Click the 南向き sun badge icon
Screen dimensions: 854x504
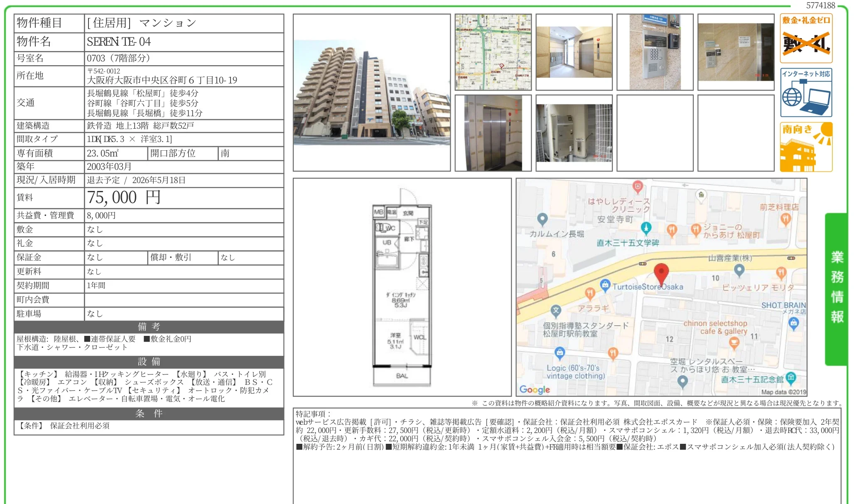(x=806, y=147)
